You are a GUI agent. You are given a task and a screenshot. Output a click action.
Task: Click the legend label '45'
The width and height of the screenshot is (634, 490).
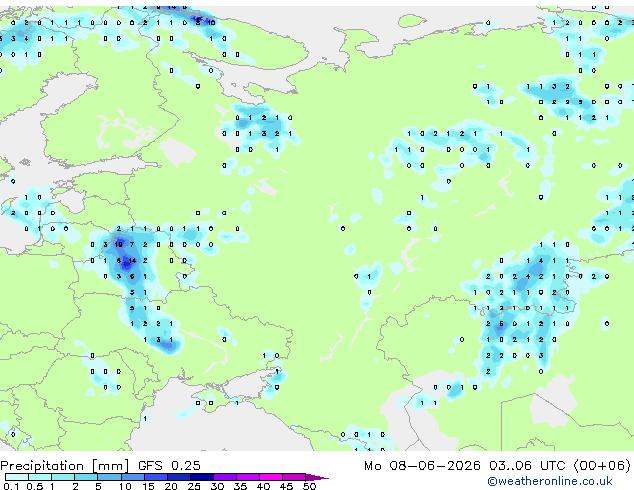tap(286, 486)
